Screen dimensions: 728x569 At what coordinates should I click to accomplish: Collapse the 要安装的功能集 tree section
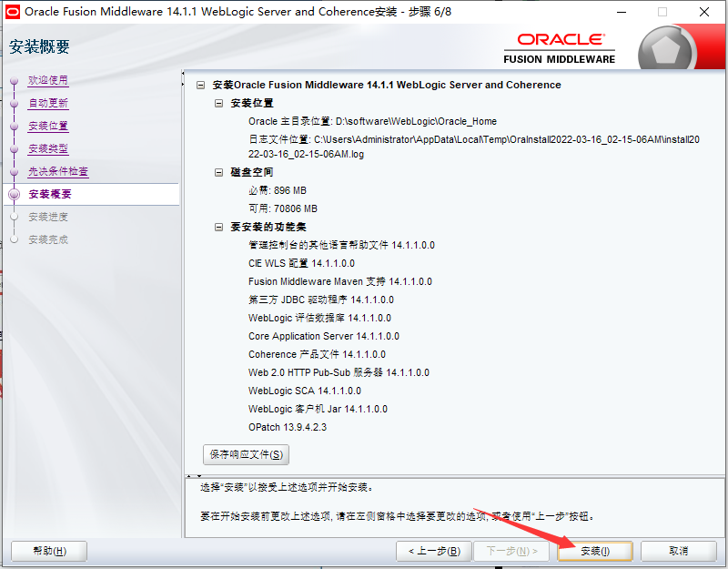tap(218, 227)
